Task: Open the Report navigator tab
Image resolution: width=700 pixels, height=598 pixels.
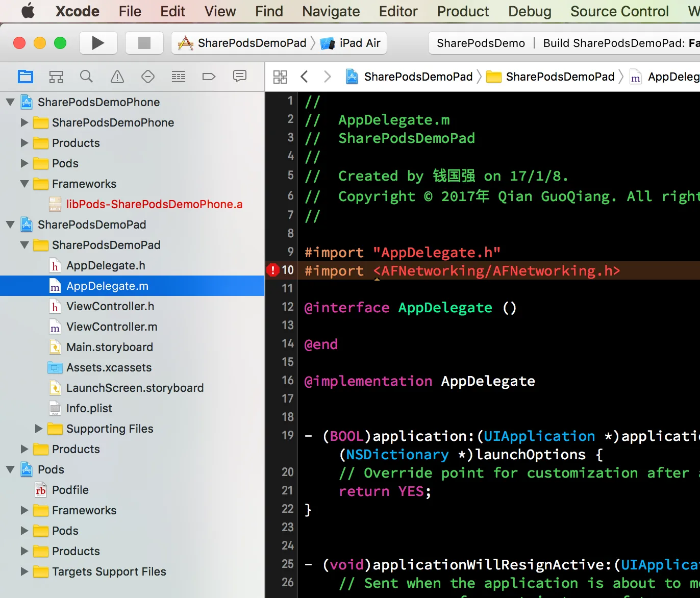Action: click(240, 77)
